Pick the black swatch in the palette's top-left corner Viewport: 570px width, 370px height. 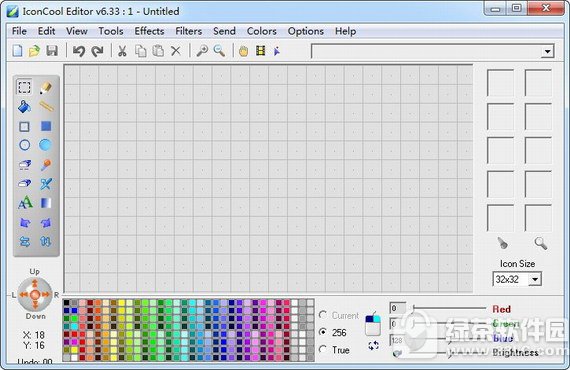pos(67,303)
